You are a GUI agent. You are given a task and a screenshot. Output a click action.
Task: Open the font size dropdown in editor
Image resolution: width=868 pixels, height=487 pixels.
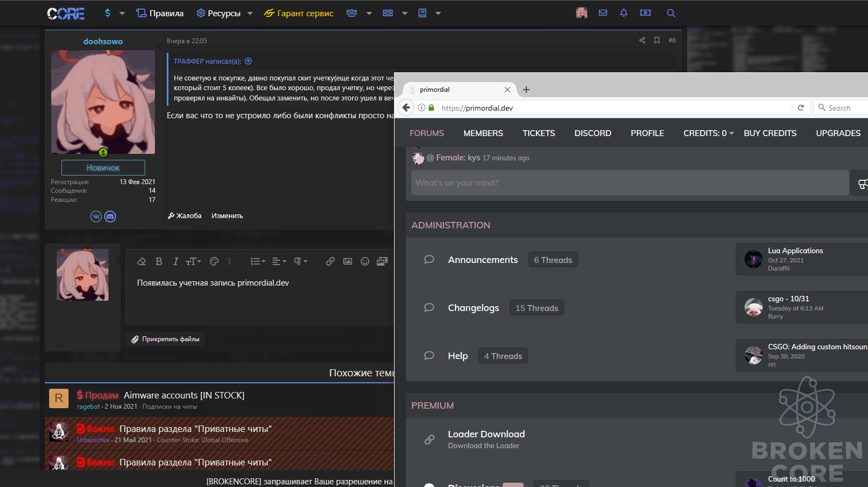tap(193, 261)
